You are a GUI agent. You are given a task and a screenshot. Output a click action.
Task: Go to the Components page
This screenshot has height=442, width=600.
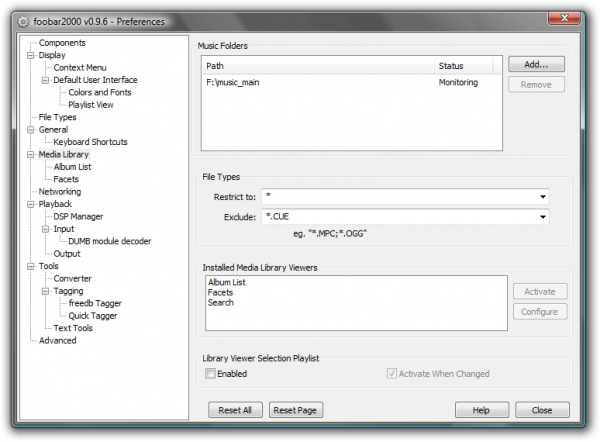coord(62,43)
